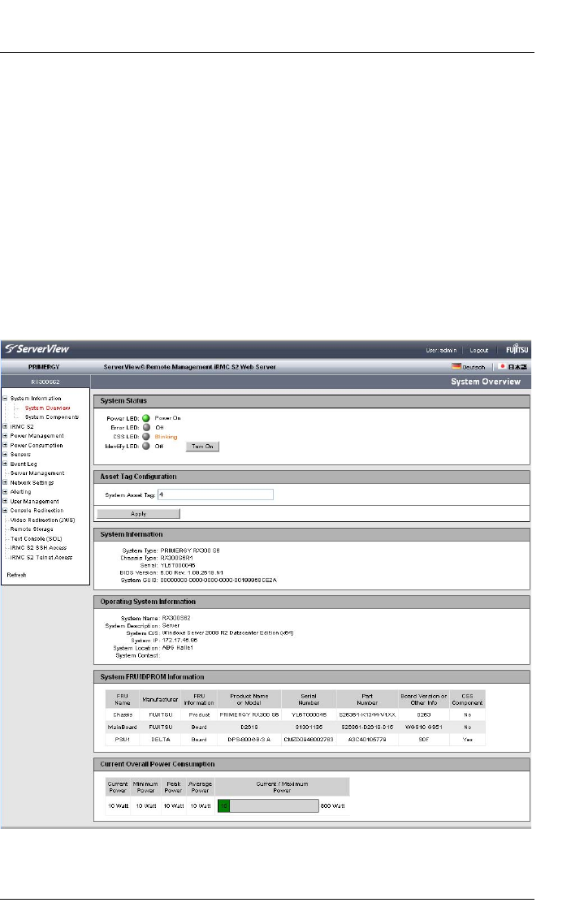
Task: Click the System Status section header
Action: (x=311, y=401)
